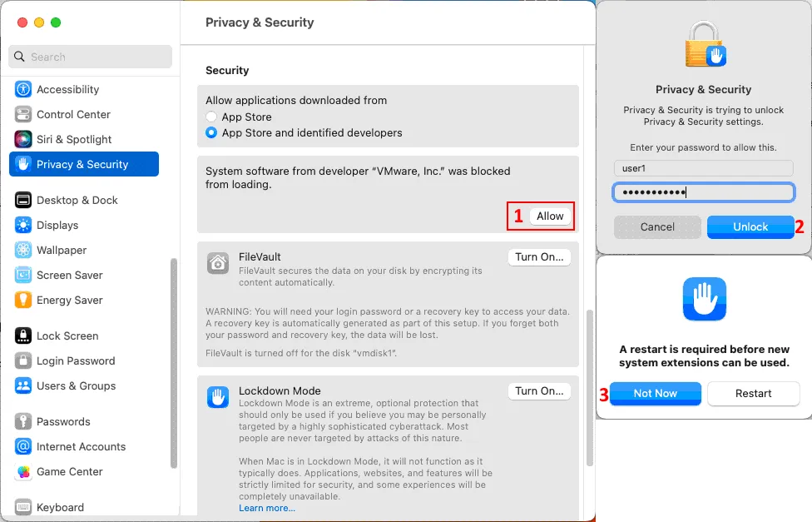Click the sidebar Search field
Viewport: 812px width, 522px height.
[90, 57]
